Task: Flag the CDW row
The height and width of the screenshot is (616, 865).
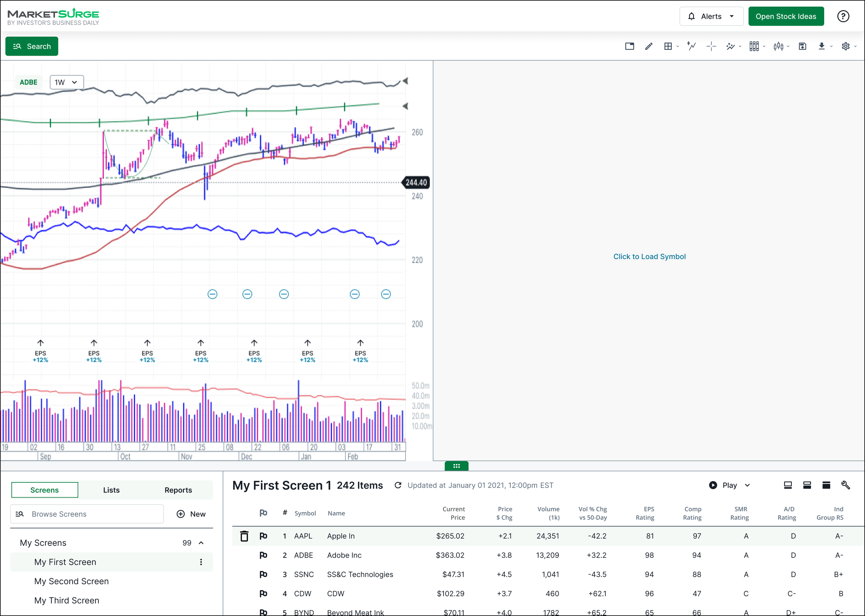Action: click(263, 594)
